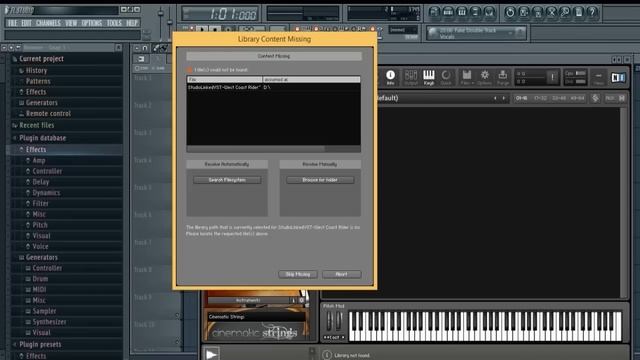Open the OPTIONS menu

coord(92,23)
